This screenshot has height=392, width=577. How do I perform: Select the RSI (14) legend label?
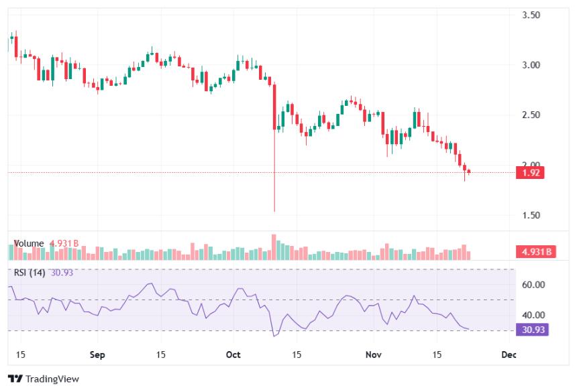pos(30,273)
